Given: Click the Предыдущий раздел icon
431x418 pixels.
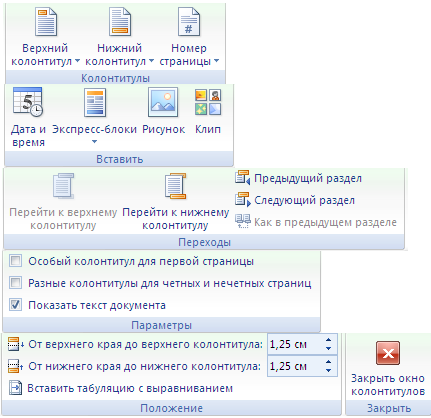Looking at the screenshot, I should tap(243, 178).
